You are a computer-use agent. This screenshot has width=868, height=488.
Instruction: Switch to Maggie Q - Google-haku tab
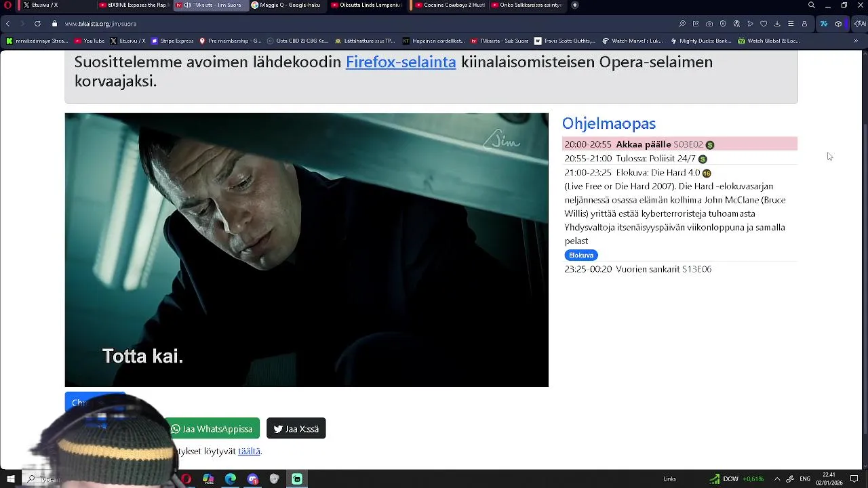[286, 5]
